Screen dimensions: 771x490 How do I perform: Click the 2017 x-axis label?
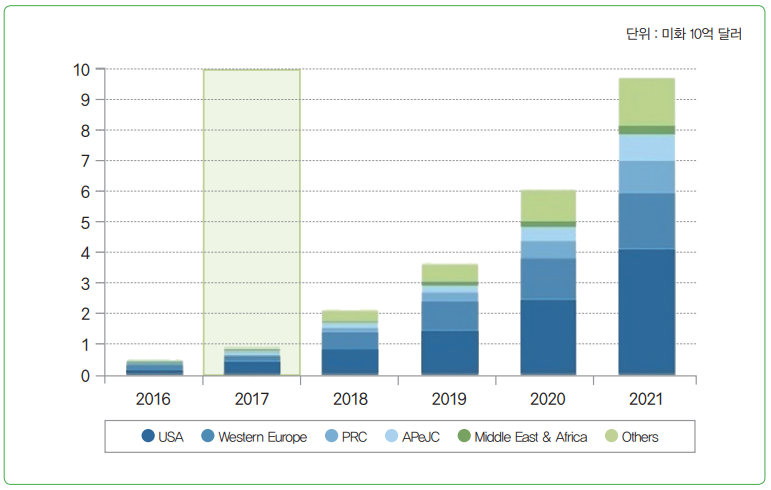click(x=252, y=399)
